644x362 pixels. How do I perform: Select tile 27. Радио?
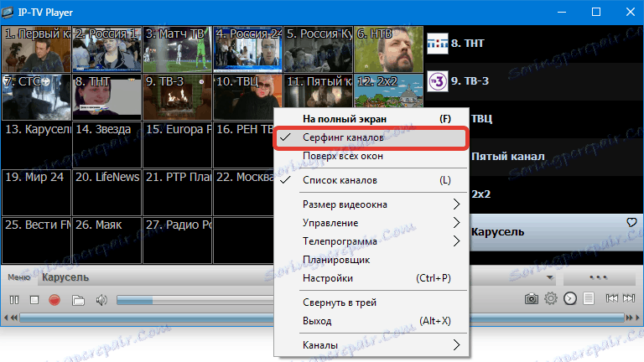(x=178, y=240)
